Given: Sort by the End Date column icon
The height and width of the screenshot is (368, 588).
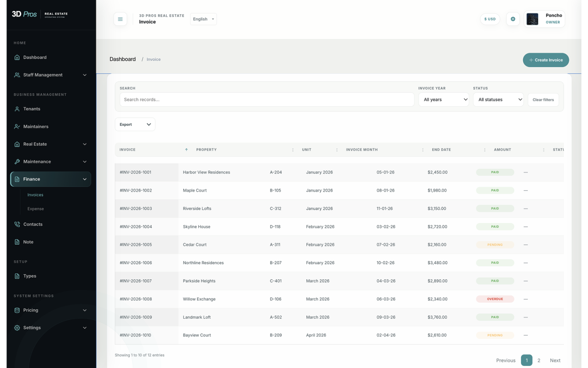Looking at the screenshot, I should pos(484,149).
